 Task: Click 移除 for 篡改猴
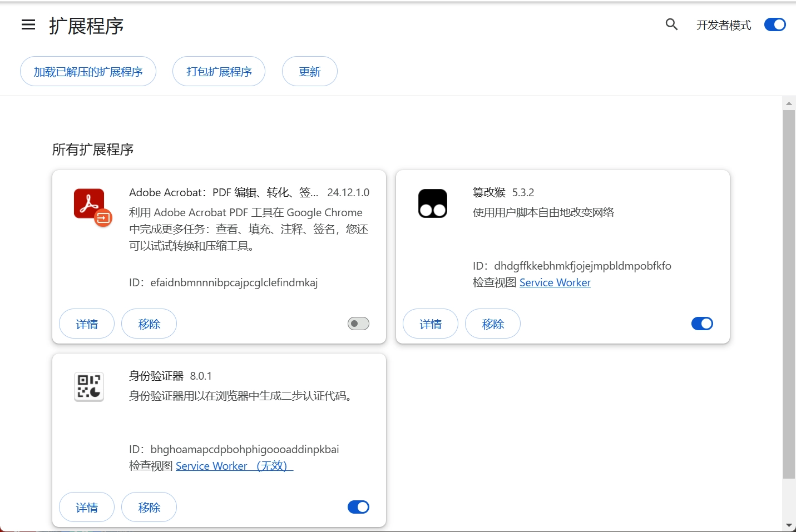(493, 324)
